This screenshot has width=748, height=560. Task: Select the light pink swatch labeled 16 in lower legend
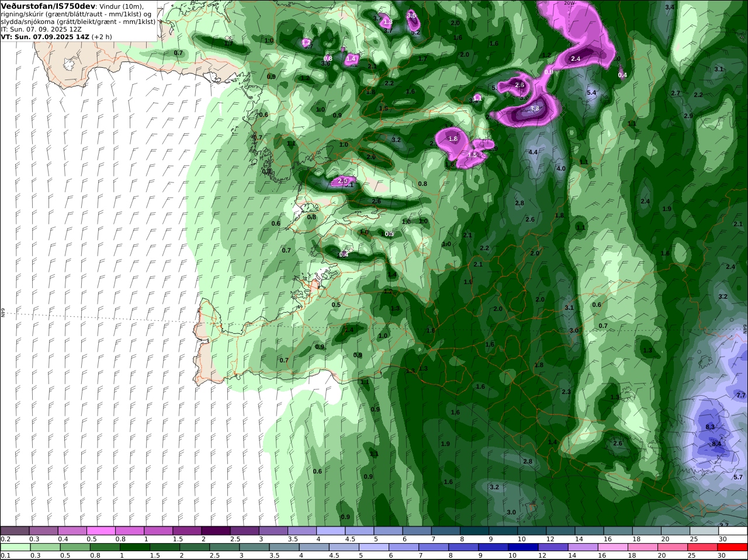tap(613, 547)
